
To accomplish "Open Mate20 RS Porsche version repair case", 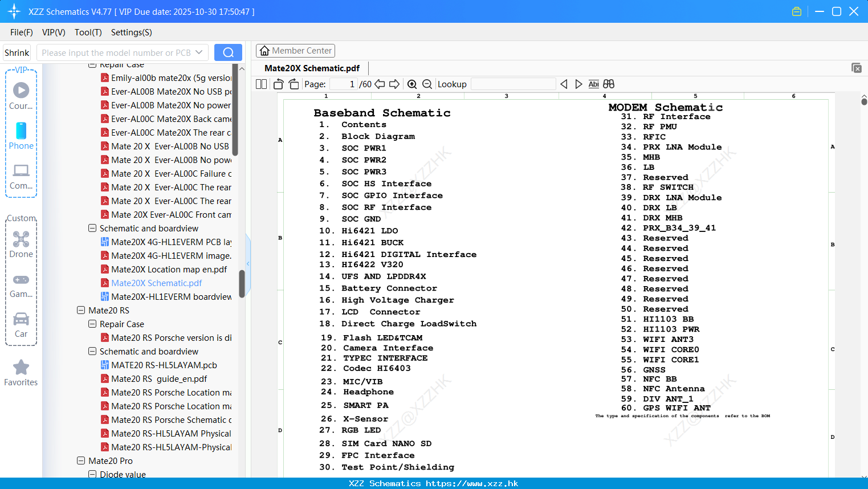I will pyautogui.click(x=171, y=338).
